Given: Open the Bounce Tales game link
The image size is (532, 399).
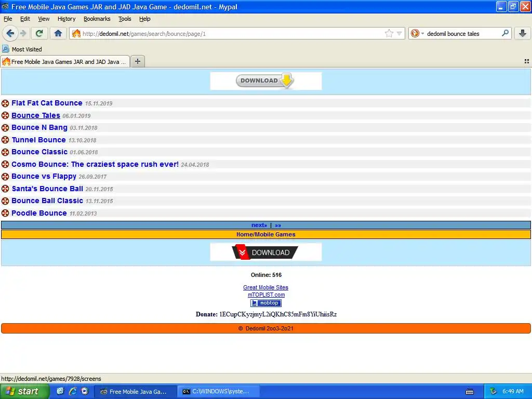Looking at the screenshot, I should click(x=36, y=115).
